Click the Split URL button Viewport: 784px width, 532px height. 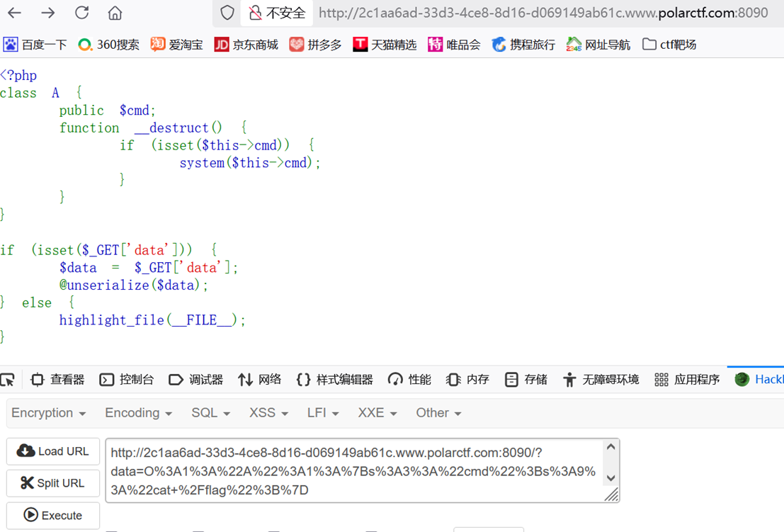52,483
